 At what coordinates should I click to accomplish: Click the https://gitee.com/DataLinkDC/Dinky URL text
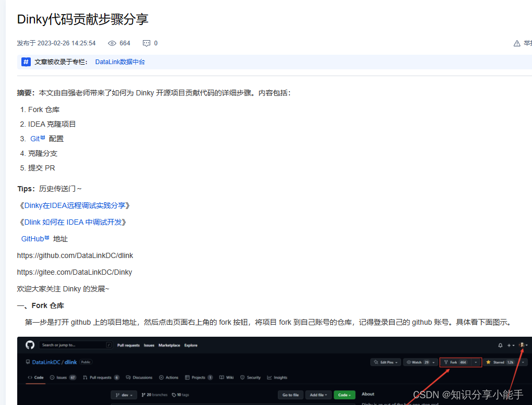[x=75, y=272]
